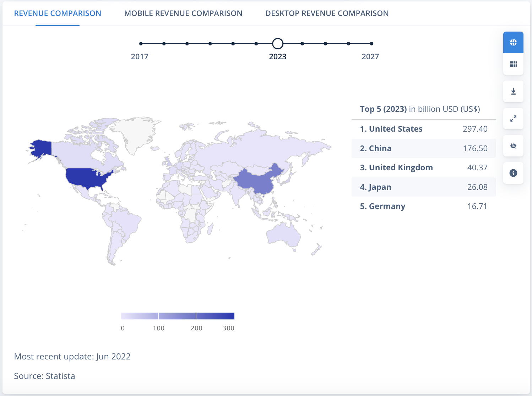532x396 pixels.
Task: Click the China row in Top 5
Action: (424, 148)
